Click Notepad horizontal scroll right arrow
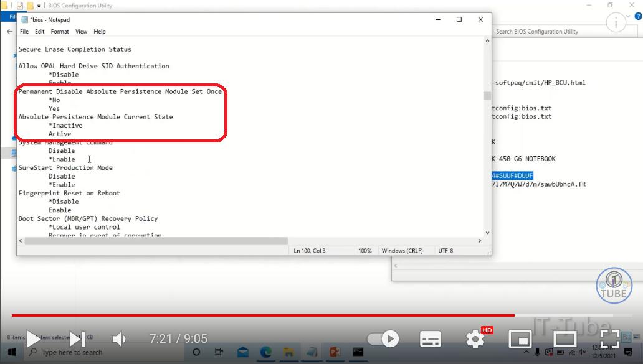 tap(479, 241)
